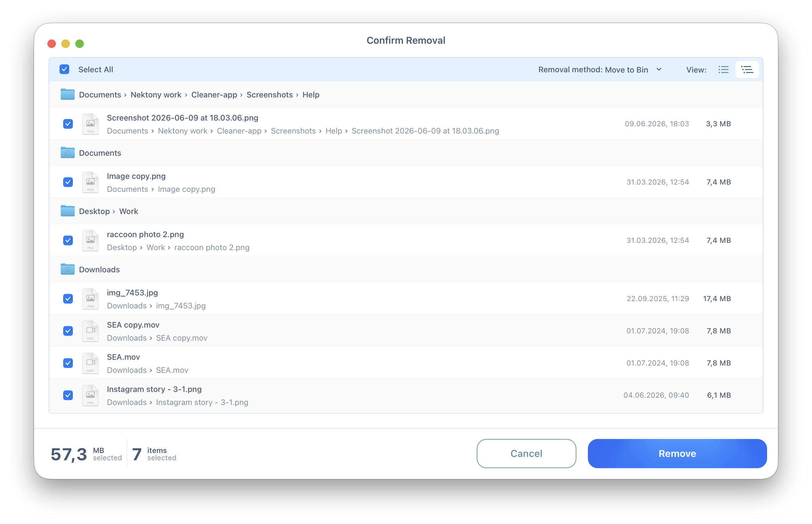
Task: Select the grouped list view icon
Action: click(747, 70)
